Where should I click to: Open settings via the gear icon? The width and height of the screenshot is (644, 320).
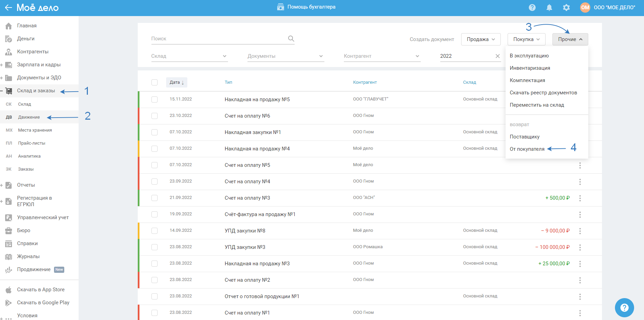pyautogui.click(x=566, y=8)
